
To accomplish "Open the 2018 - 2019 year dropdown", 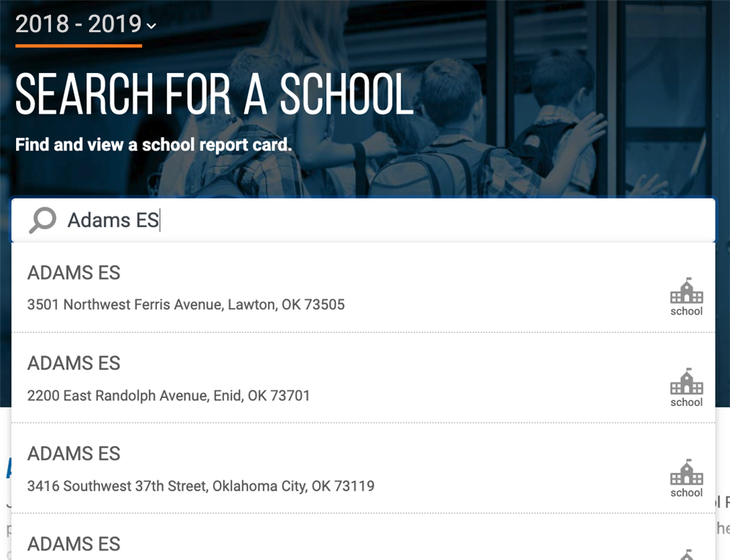I will (85, 24).
